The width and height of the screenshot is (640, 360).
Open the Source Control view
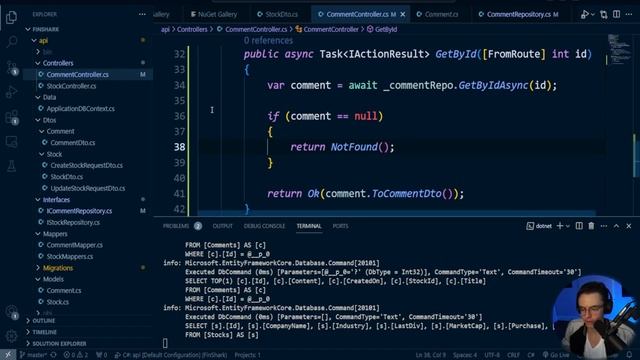pos(11,67)
